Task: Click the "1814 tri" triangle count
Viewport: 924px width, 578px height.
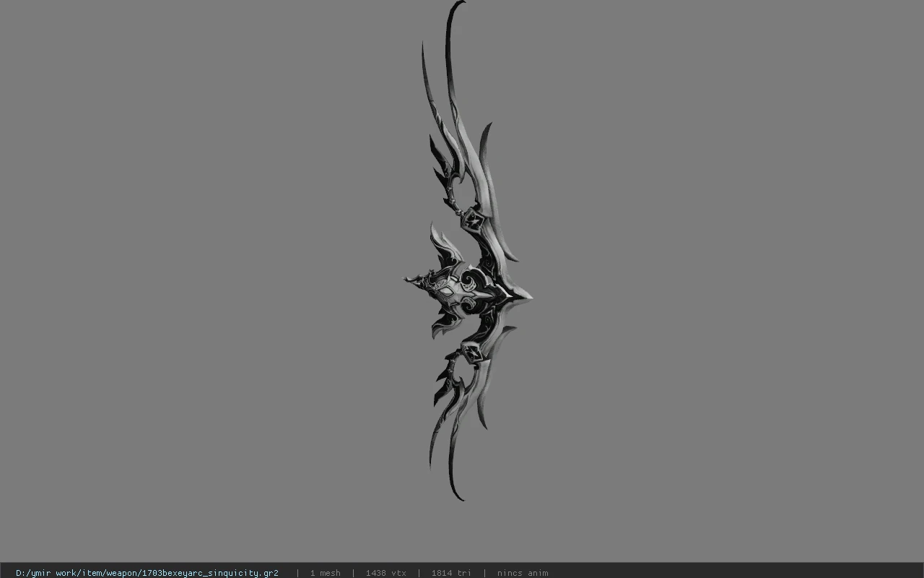Action: (451, 573)
